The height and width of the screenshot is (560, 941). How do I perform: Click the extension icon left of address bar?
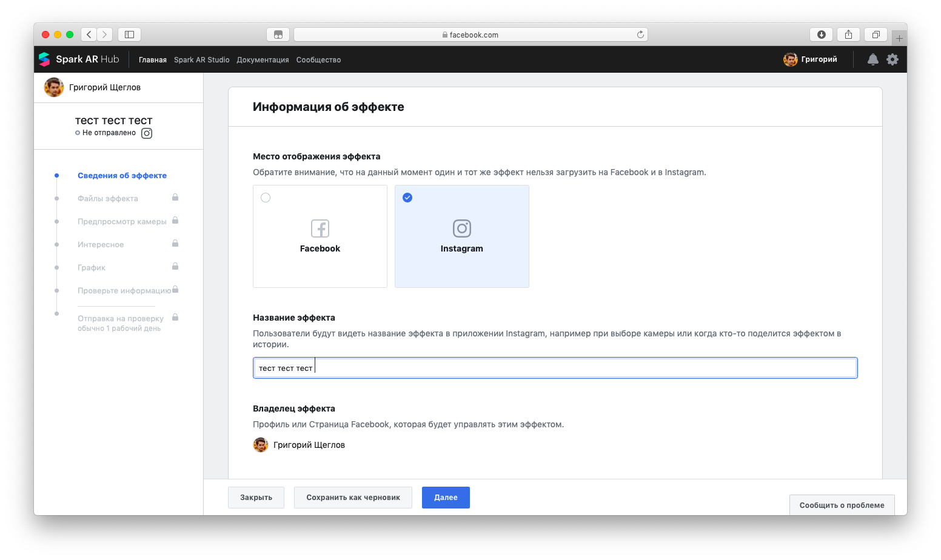click(278, 35)
